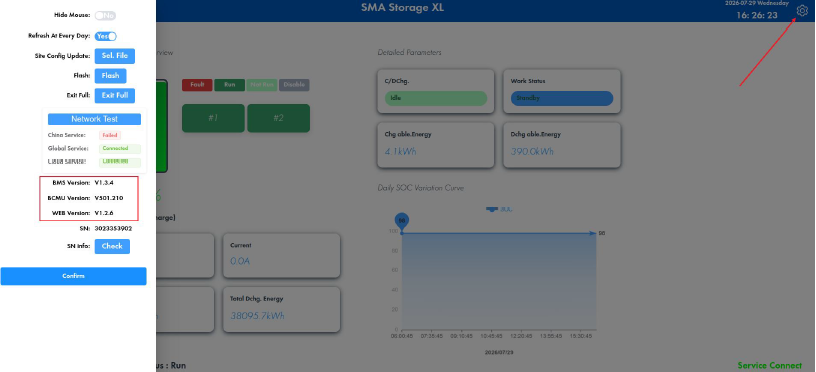Click the Detailed Parameters heading
The height and width of the screenshot is (372, 816).
(x=410, y=53)
